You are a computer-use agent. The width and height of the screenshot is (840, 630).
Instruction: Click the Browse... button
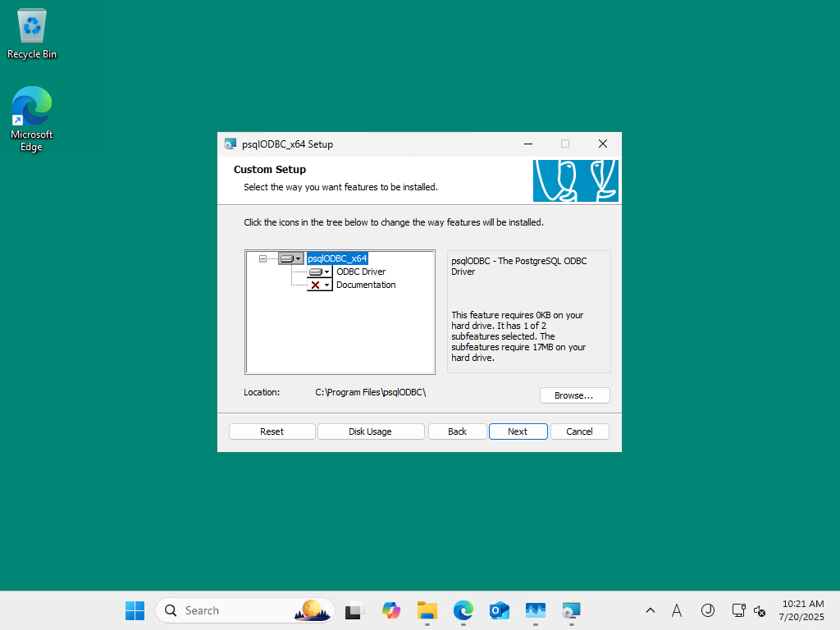(574, 395)
